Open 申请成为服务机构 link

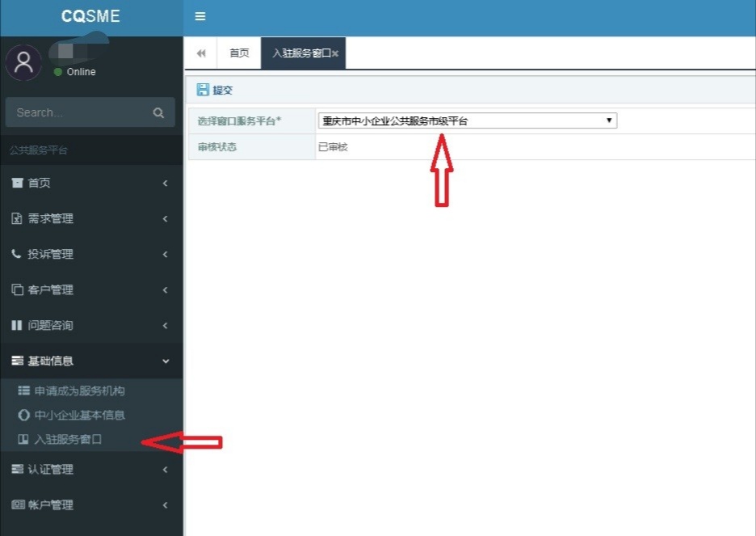[79, 390]
